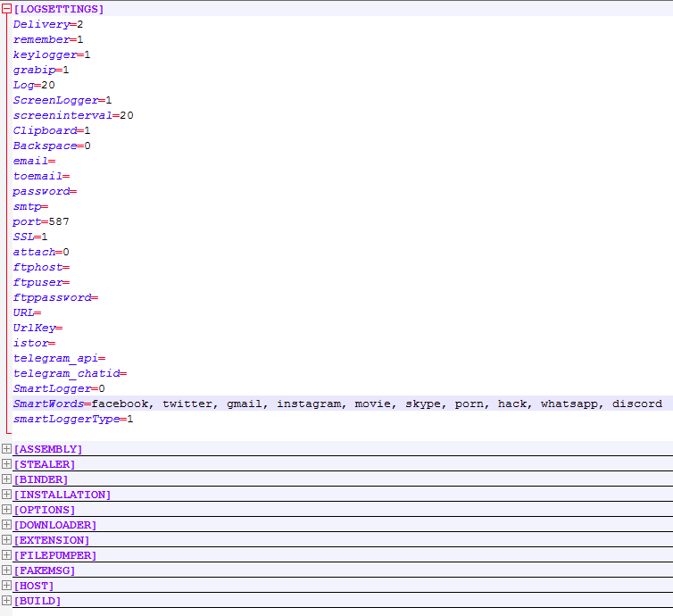Image resolution: width=673 pixels, height=616 pixels.
Task: Expand the OPTIONS section
Action: point(6,510)
